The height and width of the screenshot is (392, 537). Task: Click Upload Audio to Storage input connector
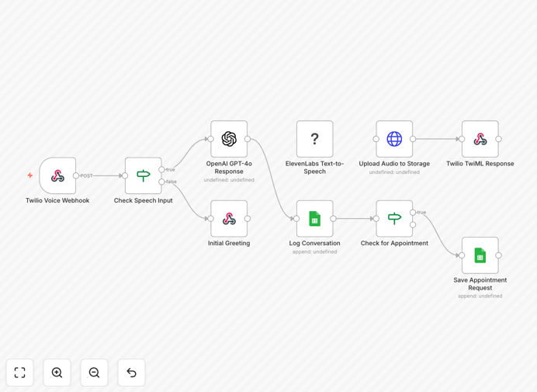click(x=376, y=139)
